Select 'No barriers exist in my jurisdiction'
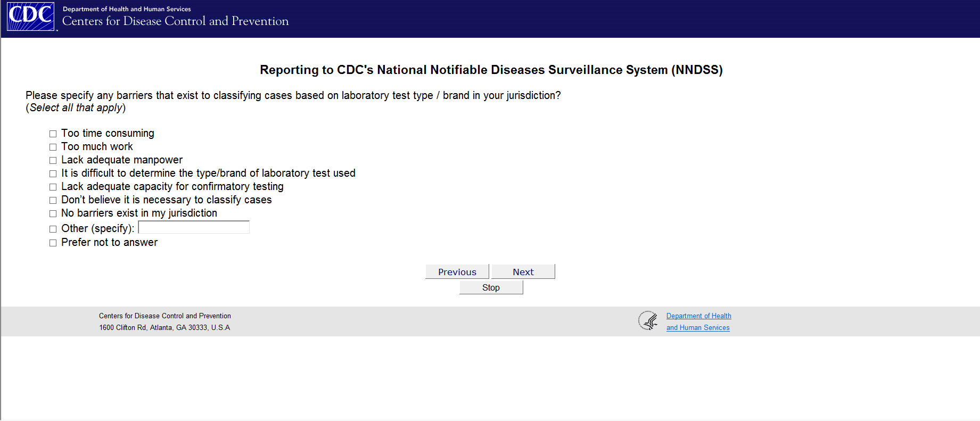Screen dimensions: 980x421 click(53, 213)
